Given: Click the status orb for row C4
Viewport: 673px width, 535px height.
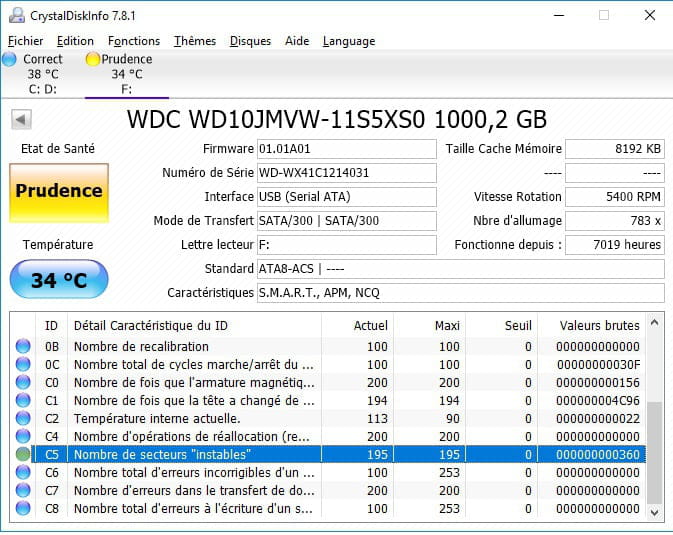Looking at the screenshot, I should 23,436.
